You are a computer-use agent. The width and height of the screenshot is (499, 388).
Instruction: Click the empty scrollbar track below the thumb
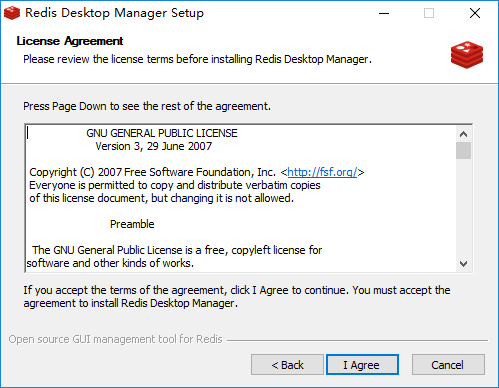[x=463, y=207]
